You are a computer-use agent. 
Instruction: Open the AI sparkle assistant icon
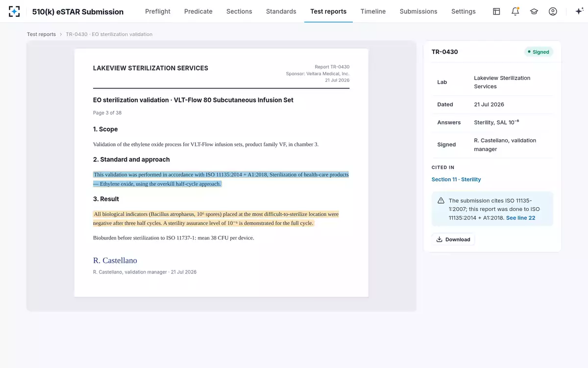pos(579,11)
